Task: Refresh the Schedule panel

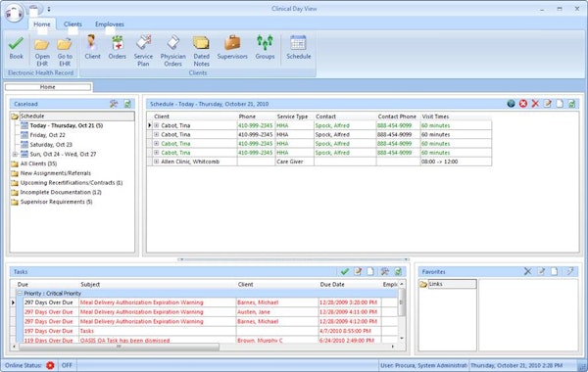Action: tap(571, 104)
